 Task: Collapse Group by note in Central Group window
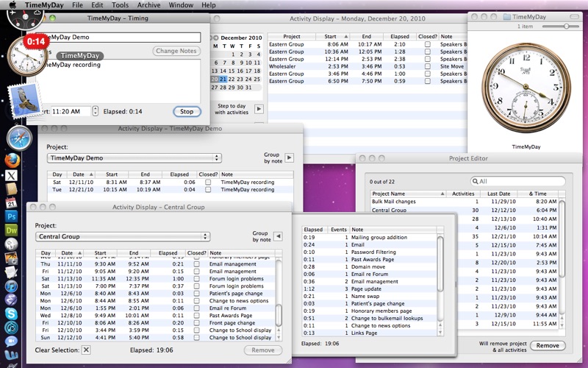(x=278, y=236)
